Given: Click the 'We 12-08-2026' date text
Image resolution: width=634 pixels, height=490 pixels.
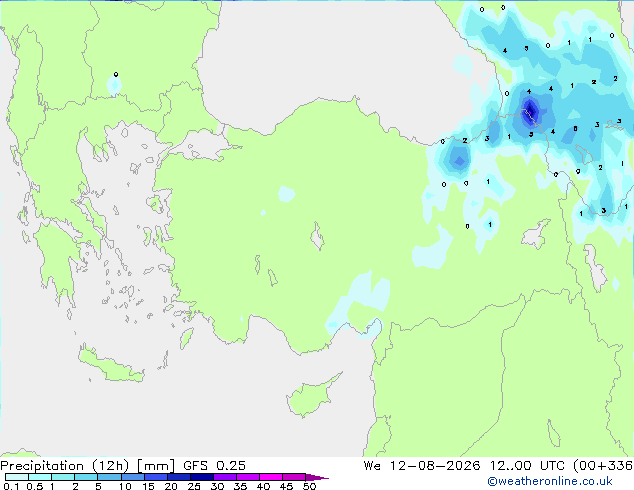Looking at the screenshot, I should 422,466.
